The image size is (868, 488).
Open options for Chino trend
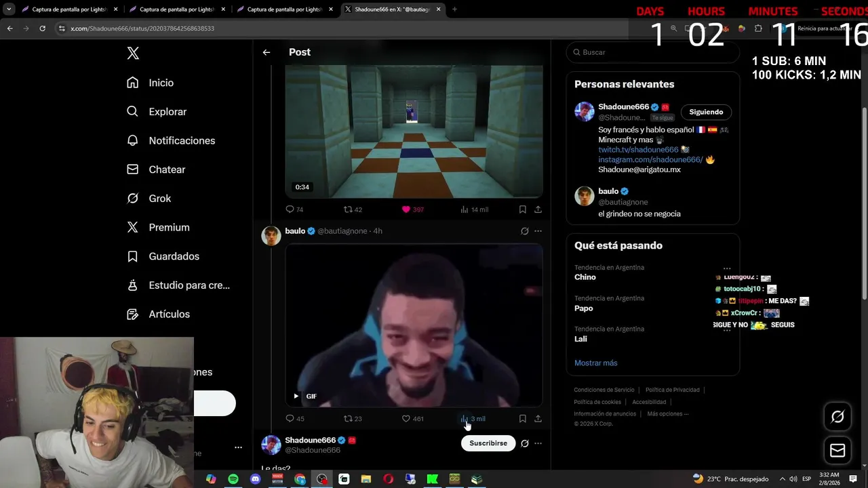pyautogui.click(x=727, y=268)
